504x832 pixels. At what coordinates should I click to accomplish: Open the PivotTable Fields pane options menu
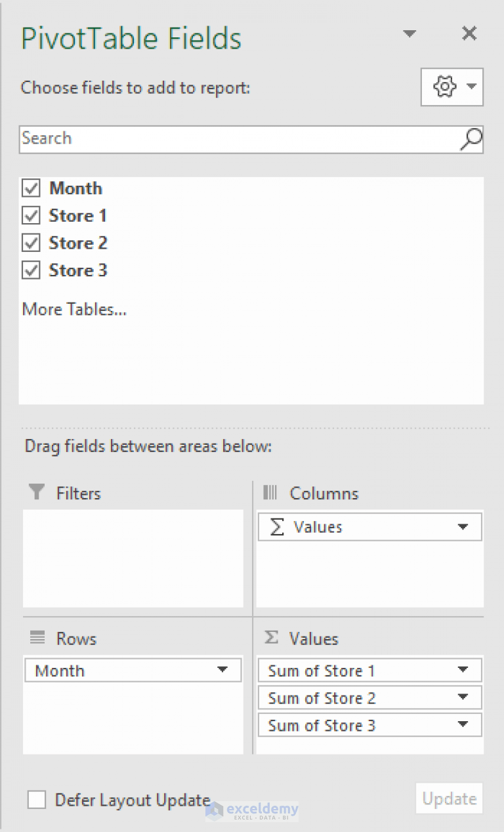pos(409,33)
